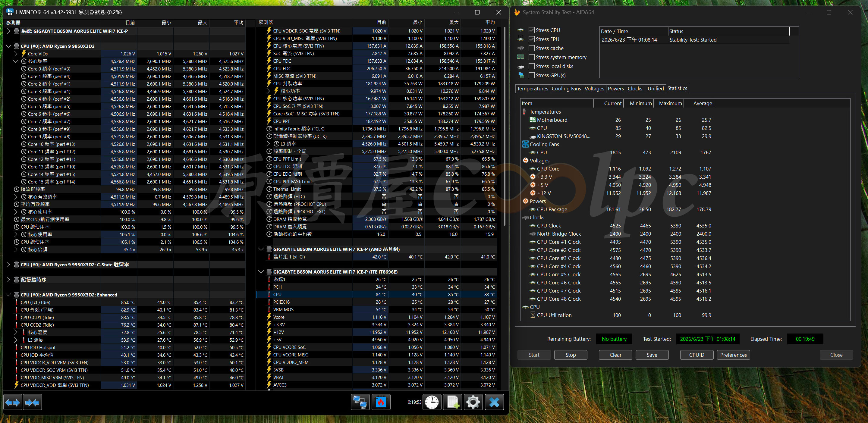The height and width of the screenshot is (423, 868).
Task: Click memory stick icon beside Stress system memory
Action: click(520, 57)
